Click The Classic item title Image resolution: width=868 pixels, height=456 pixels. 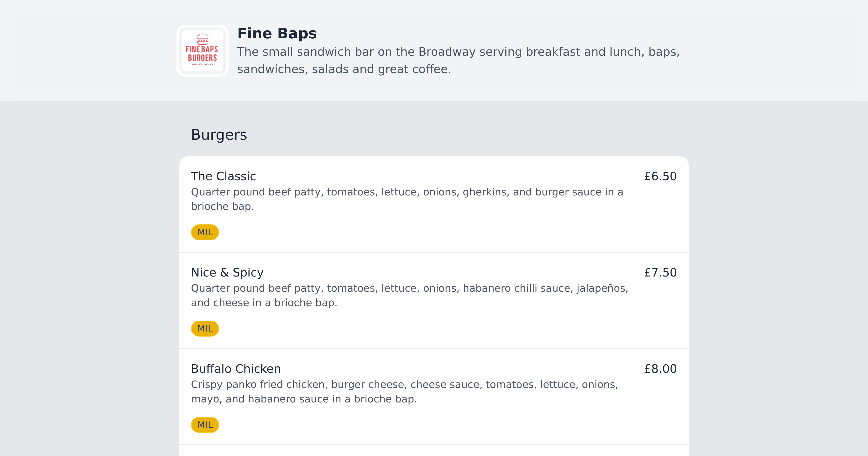[223, 176]
